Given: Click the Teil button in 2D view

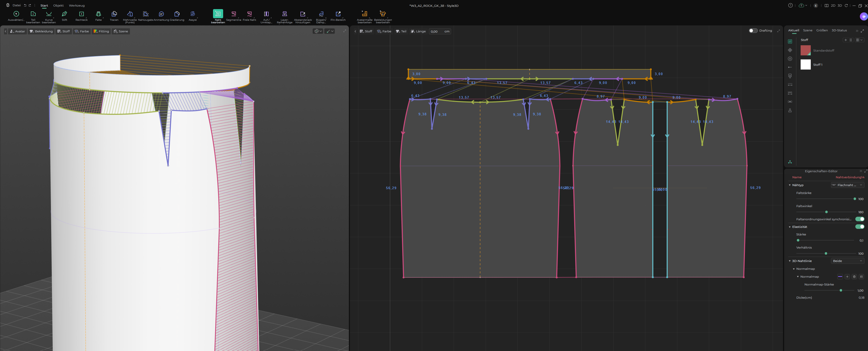Looking at the screenshot, I should pyautogui.click(x=401, y=31).
